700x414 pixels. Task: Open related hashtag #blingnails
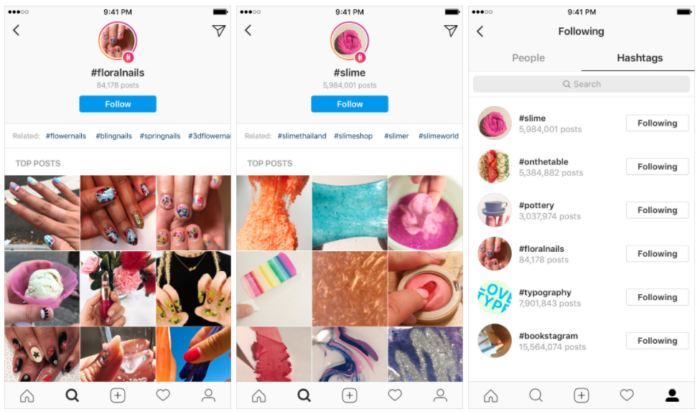coord(114,136)
